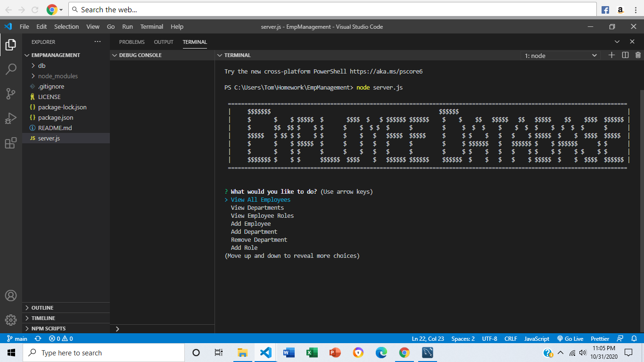
Task: Open the Terminal menu
Action: pos(151,26)
